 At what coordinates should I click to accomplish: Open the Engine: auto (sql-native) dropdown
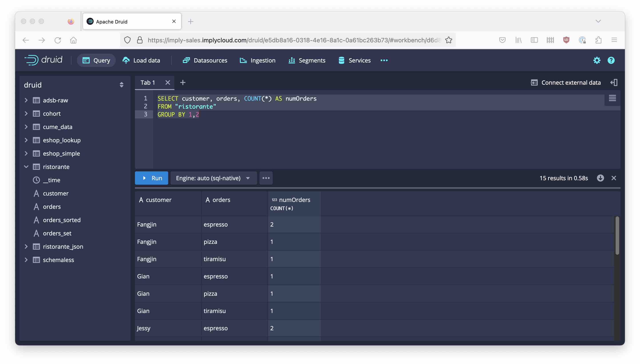[x=213, y=178]
